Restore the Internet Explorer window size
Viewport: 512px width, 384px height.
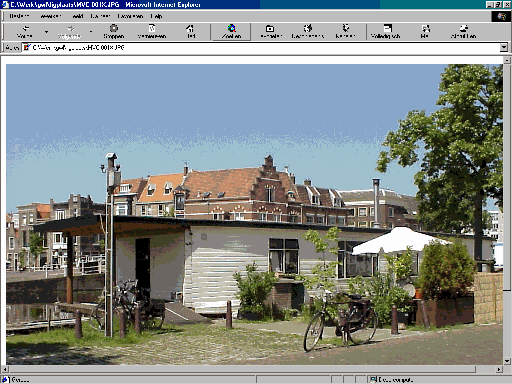[x=497, y=5]
